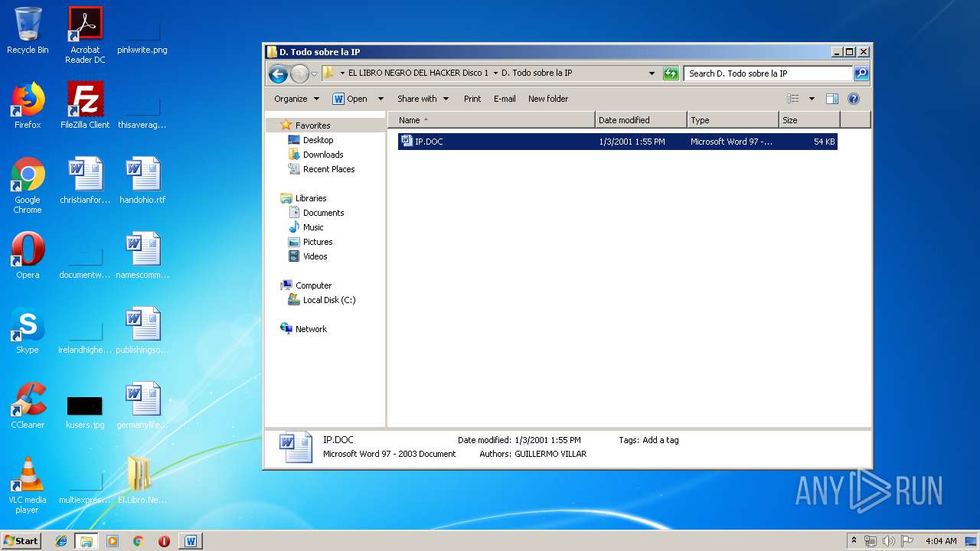This screenshot has height=551, width=980.
Task: Launch Internet Explorer from the taskbar
Action: (61, 541)
